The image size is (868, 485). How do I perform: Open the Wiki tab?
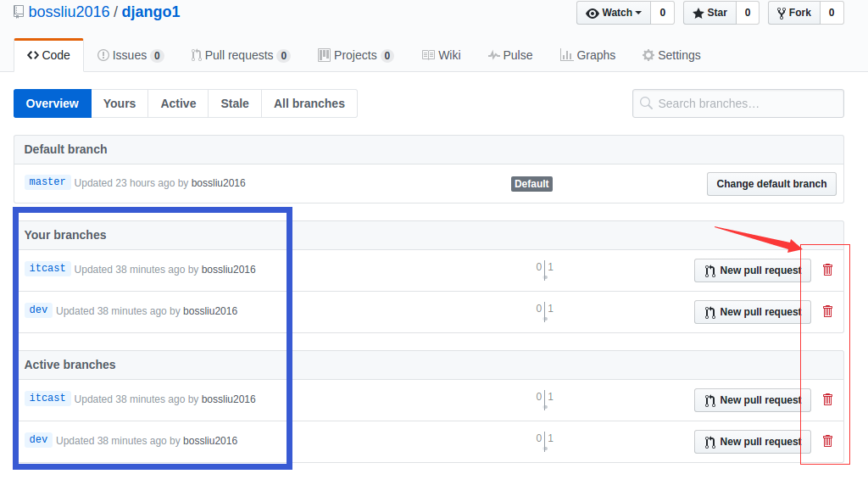click(441, 55)
